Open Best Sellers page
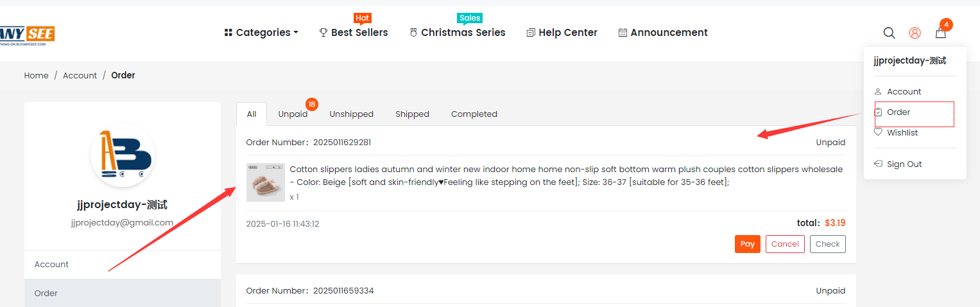 point(354,33)
